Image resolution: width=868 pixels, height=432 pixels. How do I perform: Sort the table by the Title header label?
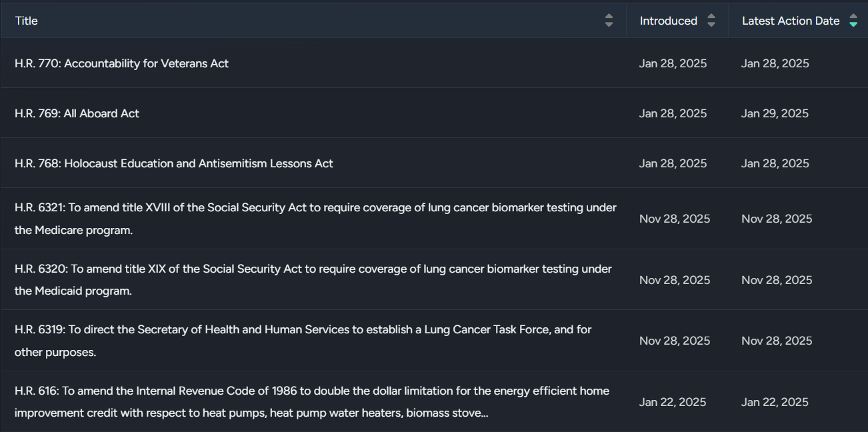pos(27,21)
